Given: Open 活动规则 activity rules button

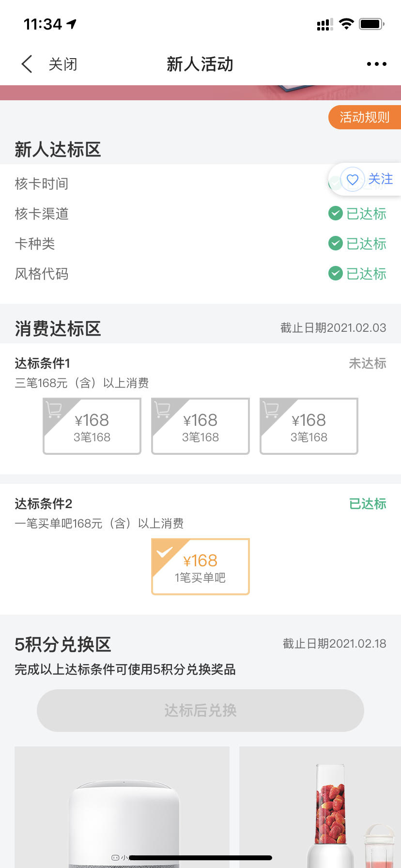Looking at the screenshot, I should pyautogui.click(x=365, y=117).
